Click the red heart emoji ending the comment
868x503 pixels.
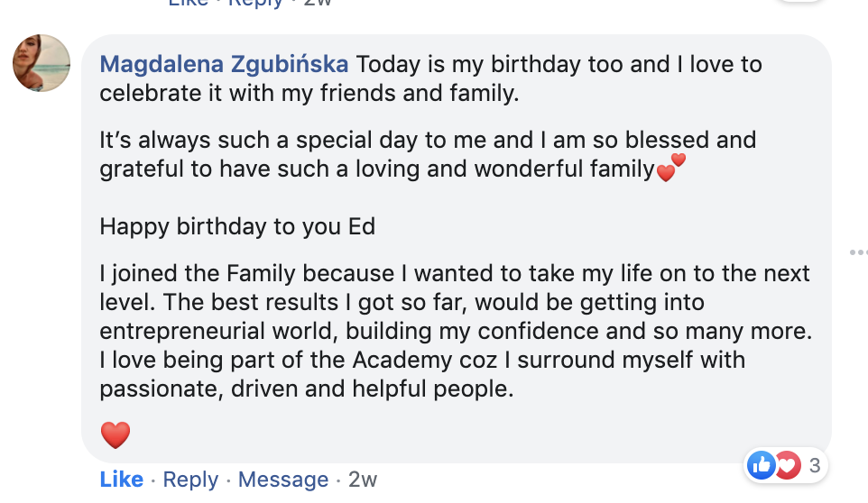115,435
